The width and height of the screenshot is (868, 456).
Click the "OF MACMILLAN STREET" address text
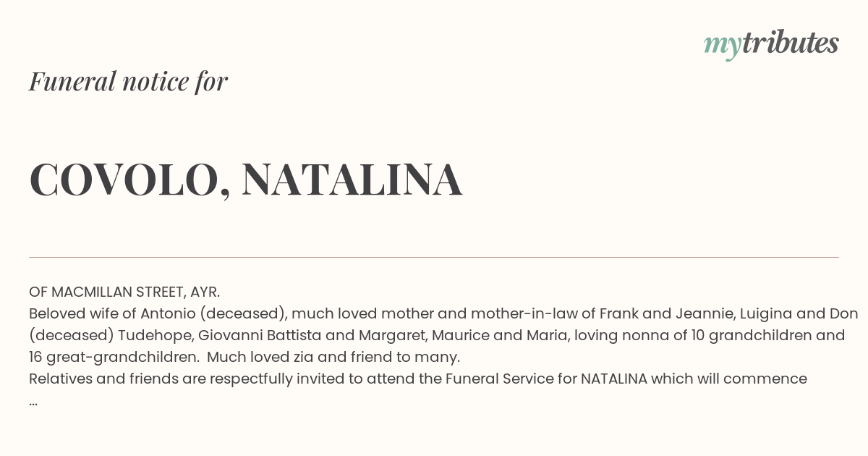[x=107, y=292]
